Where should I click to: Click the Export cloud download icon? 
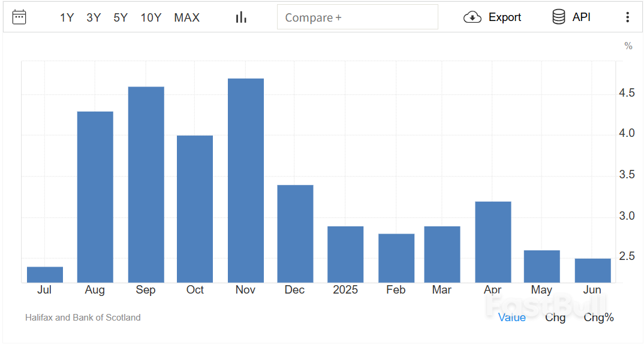473,17
